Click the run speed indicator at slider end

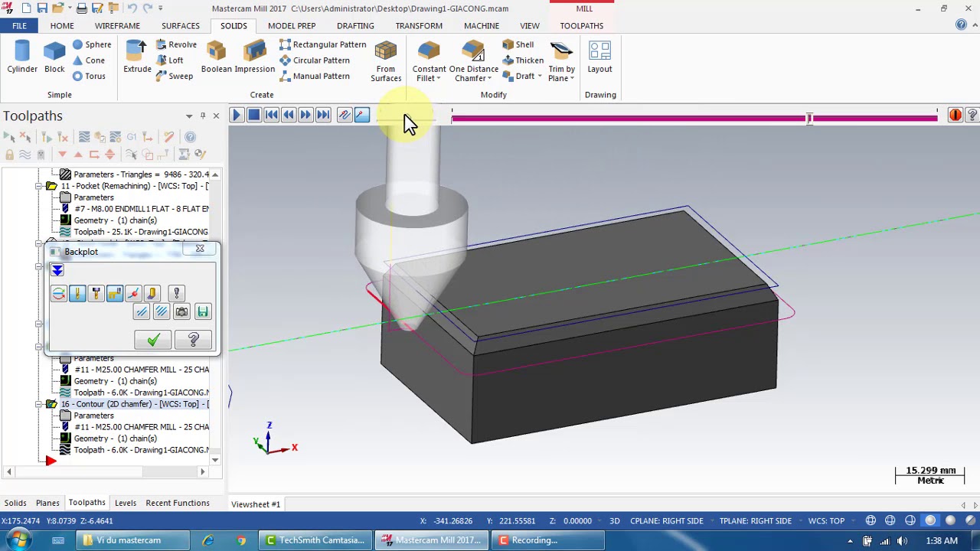[955, 116]
